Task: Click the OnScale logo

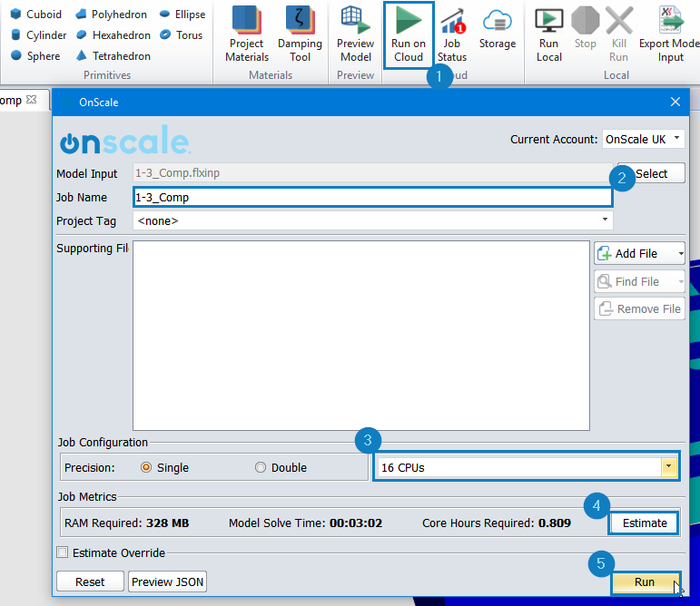Action: (x=125, y=140)
